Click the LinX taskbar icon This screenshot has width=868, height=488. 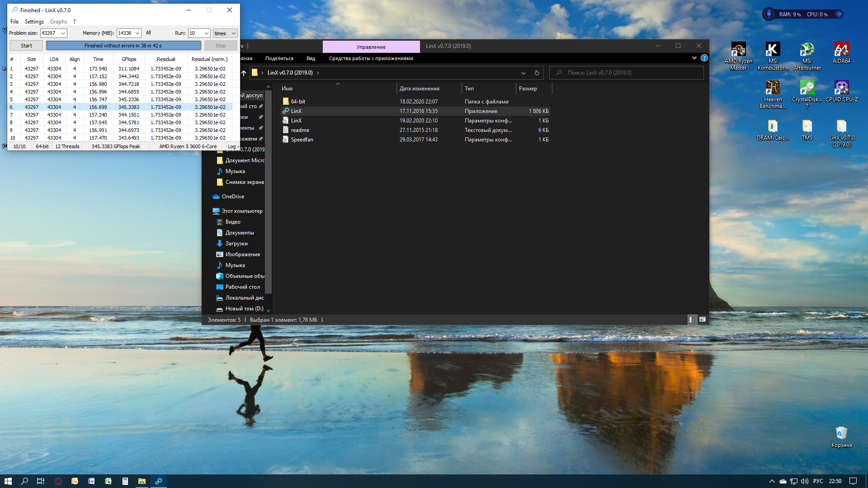point(159,481)
